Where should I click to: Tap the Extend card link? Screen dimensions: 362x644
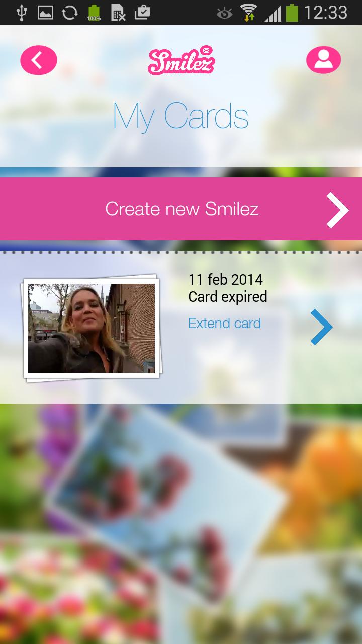click(224, 323)
